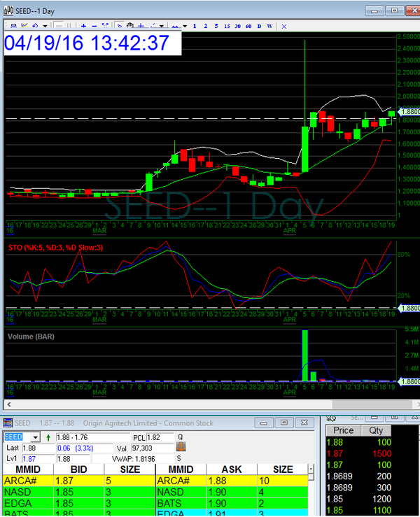
Task: Click the ARCA# bid row at 1.87
Action: coord(77,482)
